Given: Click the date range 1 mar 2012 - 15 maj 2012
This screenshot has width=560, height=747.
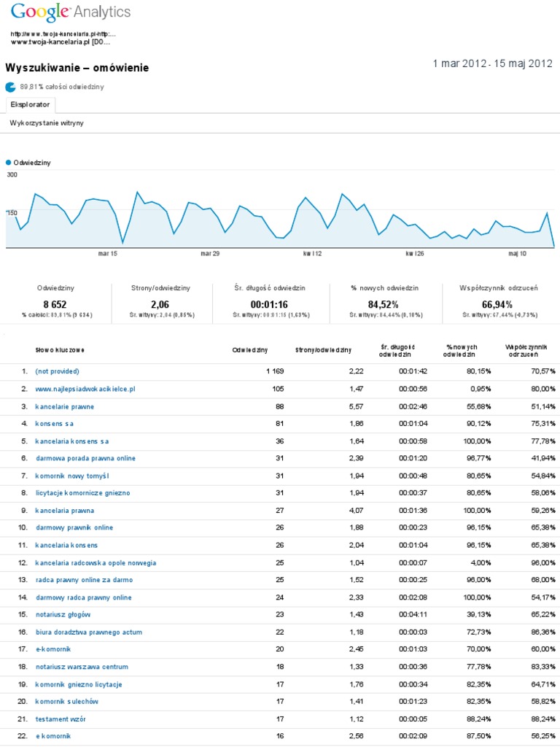Looking at the screenshot, I should click(492, 64).
